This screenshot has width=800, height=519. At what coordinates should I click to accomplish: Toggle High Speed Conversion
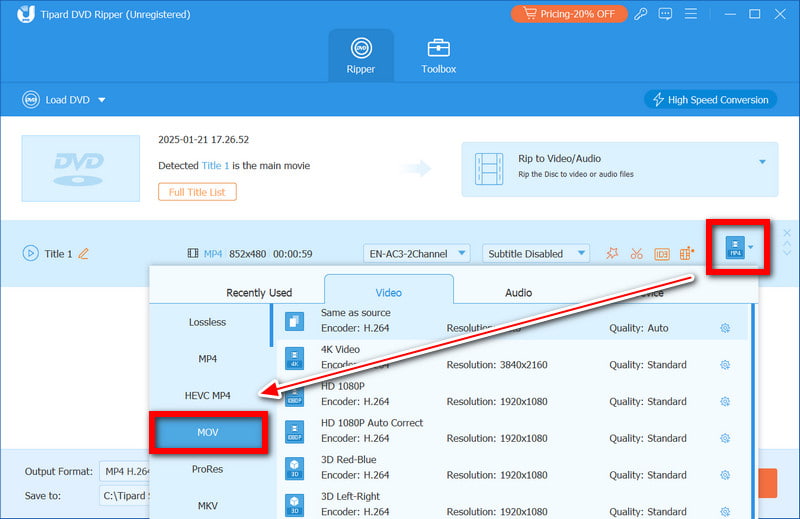pyautogui.click(x=710, y=100)
